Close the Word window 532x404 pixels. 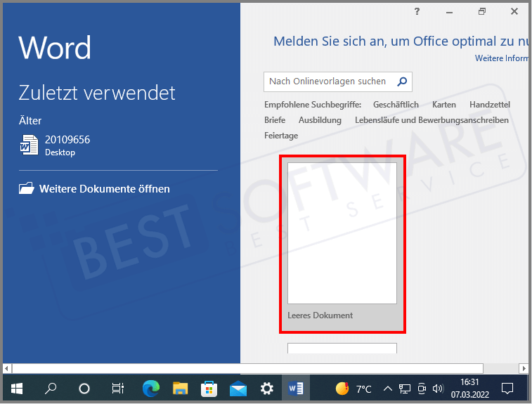click(514, 11)
